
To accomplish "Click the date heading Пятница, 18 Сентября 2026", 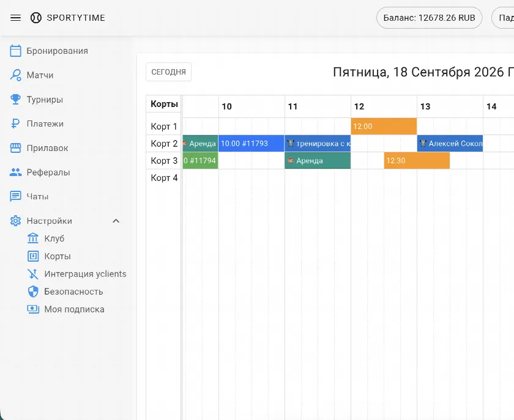I will tap(423, 72).
